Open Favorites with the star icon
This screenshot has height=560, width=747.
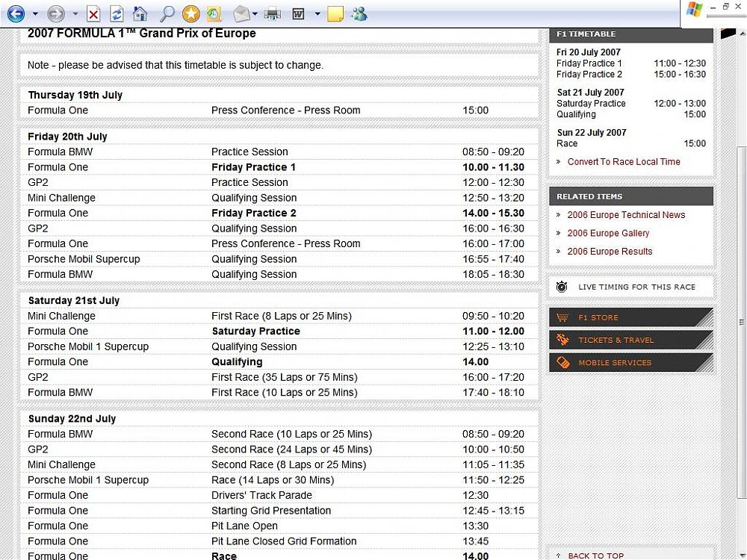tap(191, 13)
